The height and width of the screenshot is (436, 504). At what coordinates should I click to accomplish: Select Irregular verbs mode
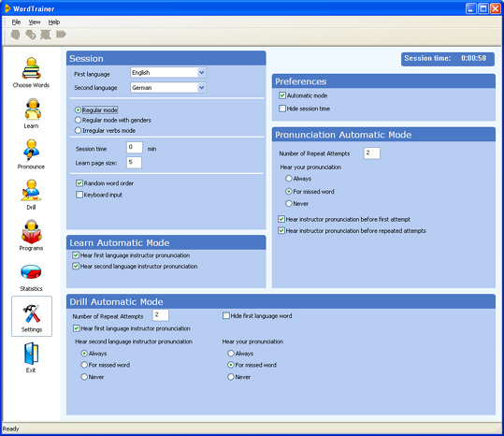click(78, 130)
